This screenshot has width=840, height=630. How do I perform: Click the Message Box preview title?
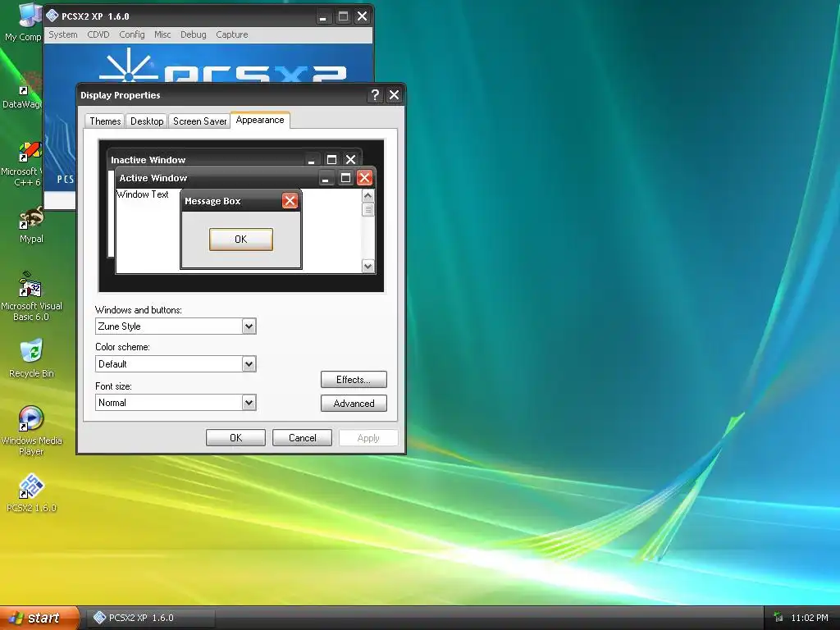tap(212, 202)
